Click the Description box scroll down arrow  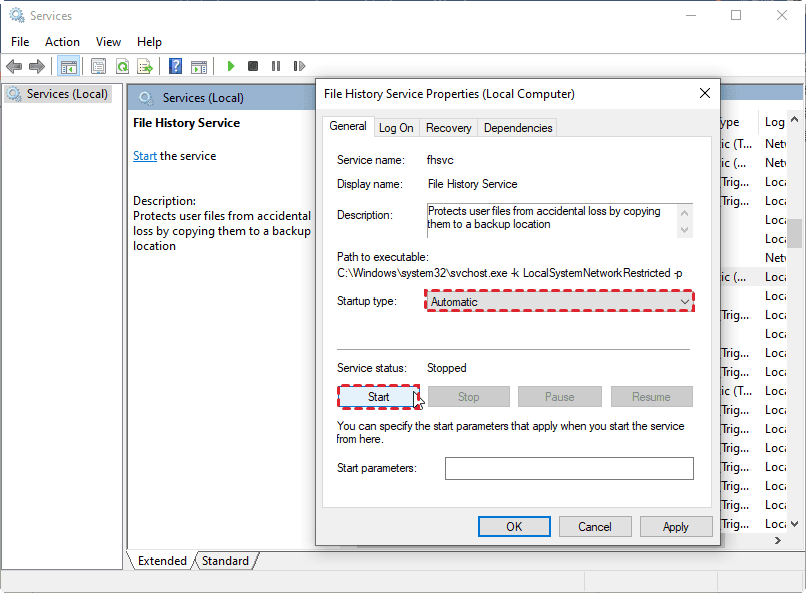click(x=684, y=230)
